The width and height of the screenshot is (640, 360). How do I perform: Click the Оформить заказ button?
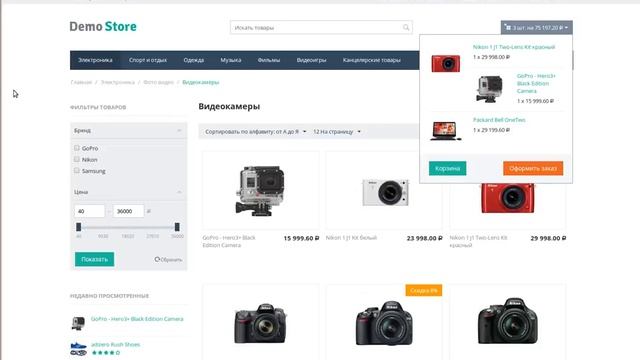[x=533, y=168]
